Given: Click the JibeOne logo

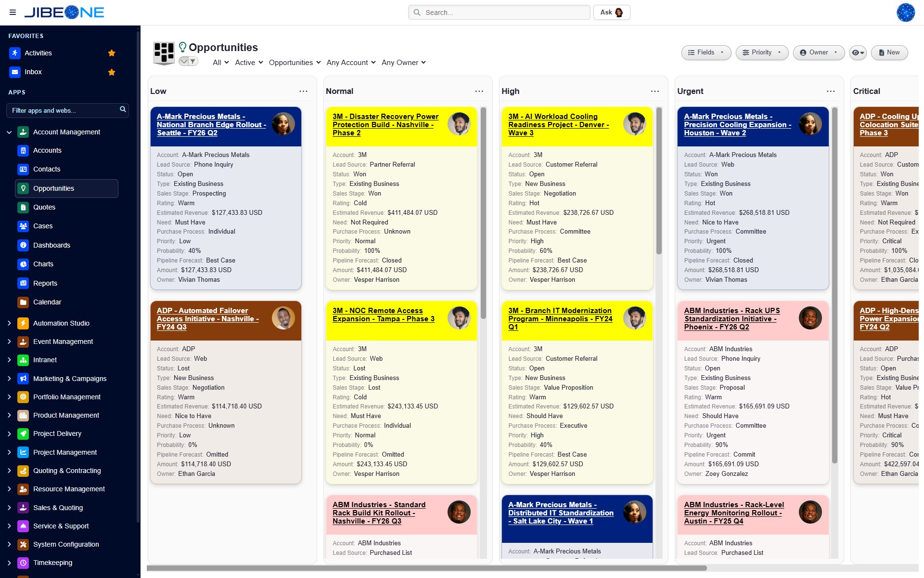Looking at the screenshot, I should tap(64, 13).
